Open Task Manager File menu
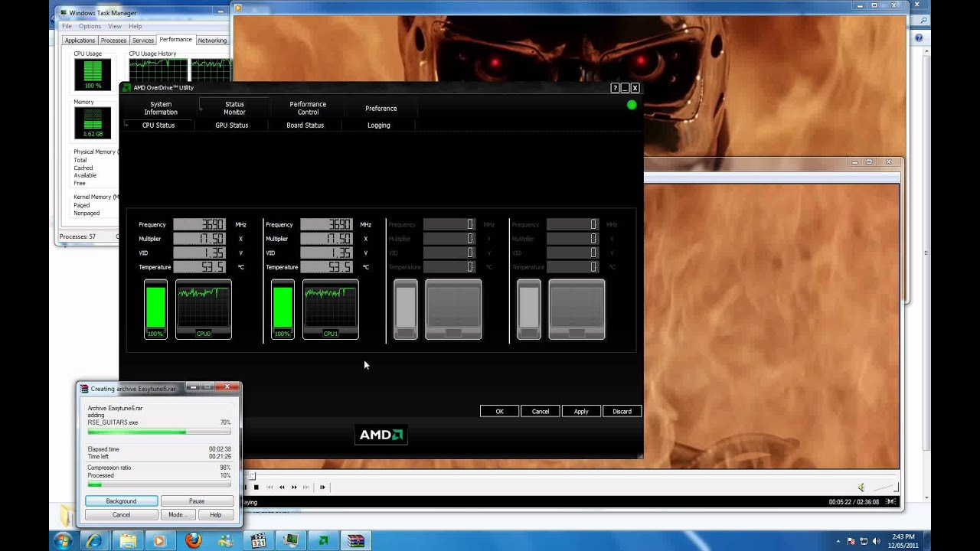The width and height of the screenshot is (980, 551). pyautogui.click(x=67, y=26)
